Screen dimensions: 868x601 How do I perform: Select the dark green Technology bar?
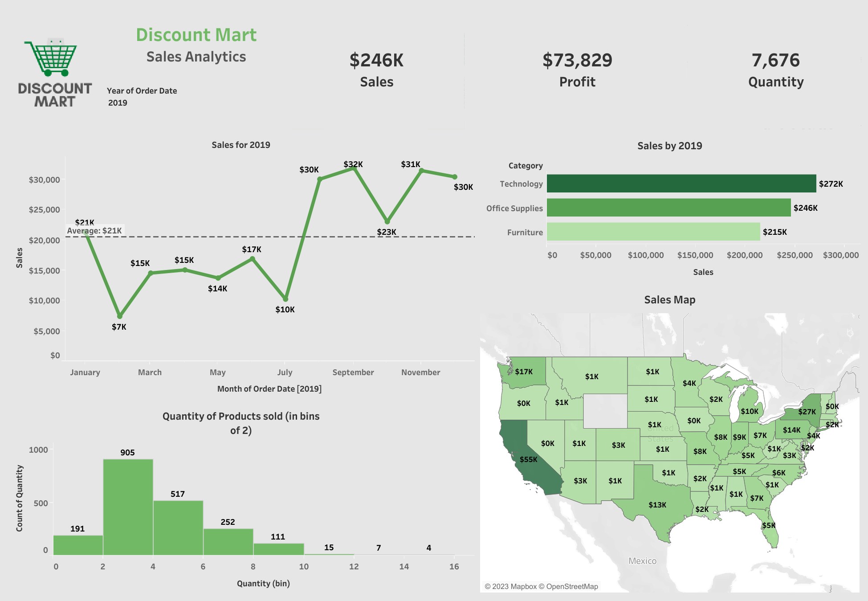(681, 184)
